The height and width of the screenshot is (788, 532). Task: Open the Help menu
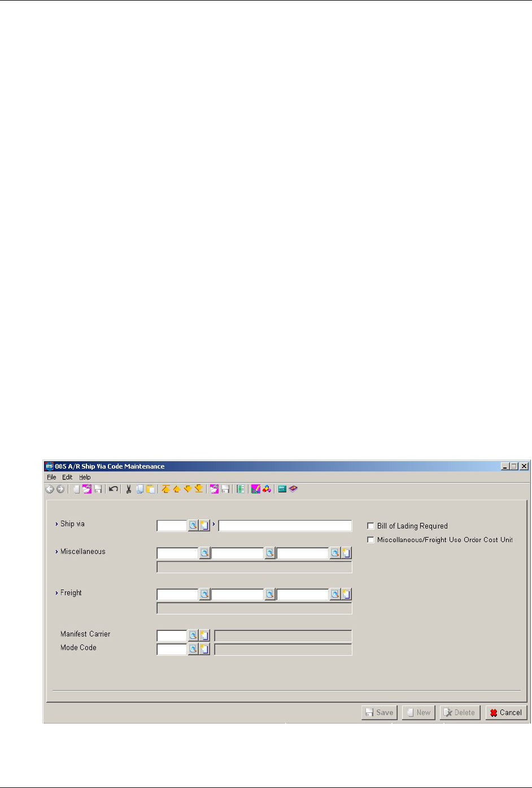tap(85, 477)
